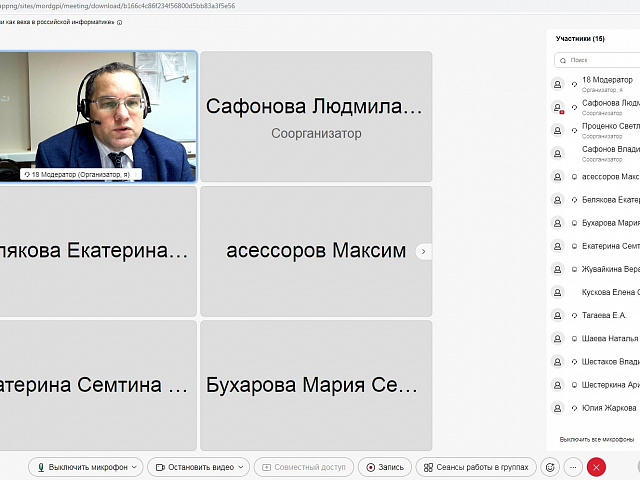Expand video options dropdown arrow
This screenshot has height=480, width=640.
(x=241, y=467)
